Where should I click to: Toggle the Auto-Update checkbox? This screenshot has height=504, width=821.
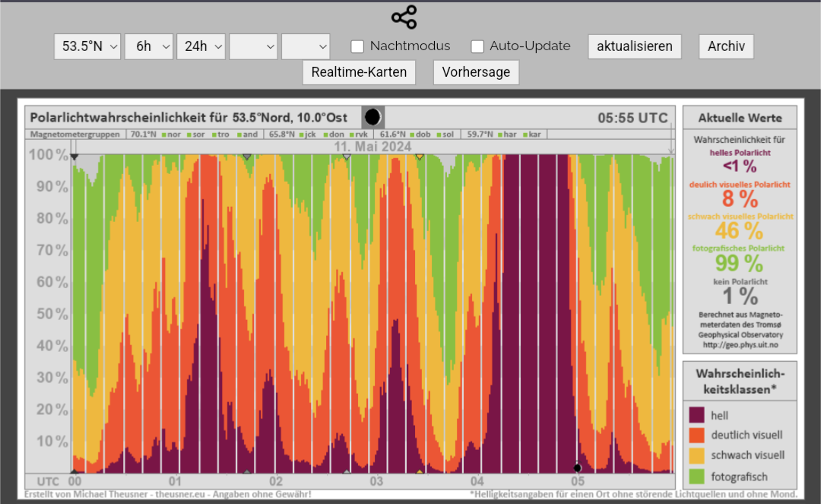click(477, 46)
